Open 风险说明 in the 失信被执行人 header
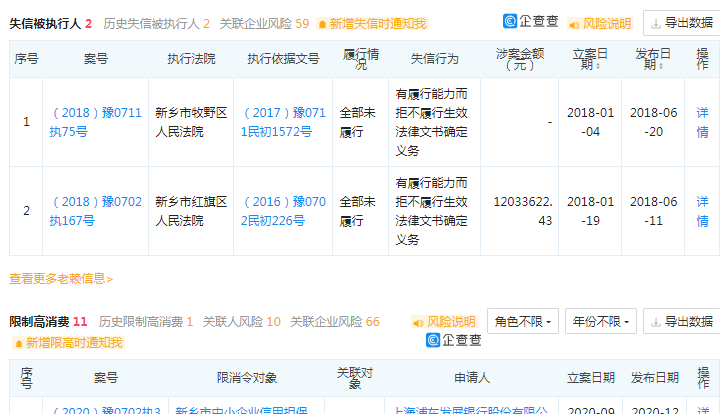This screenshot has height=414, width=720. [x=599, y=23]
